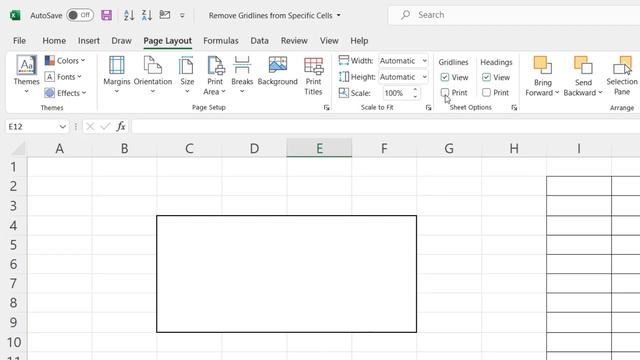Open the paper Size menu
The height and width of the screenshot is (360, 640).
pos(187,75)
